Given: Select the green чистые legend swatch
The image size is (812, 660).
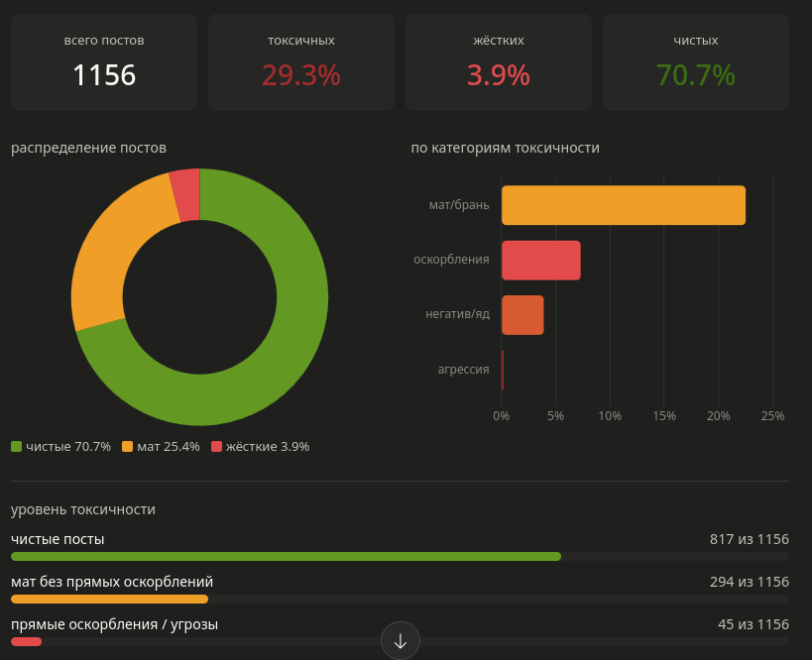Looking at the screenshot, I should coord(16,446).
